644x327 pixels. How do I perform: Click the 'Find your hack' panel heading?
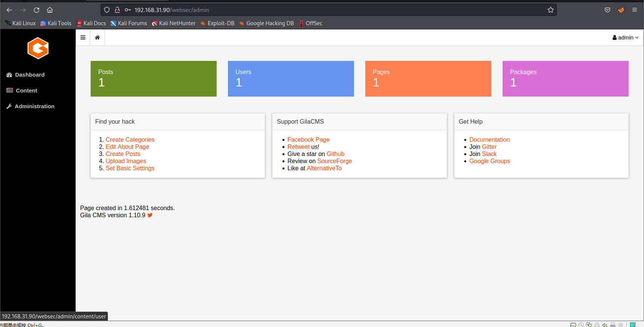pos(115,122)
